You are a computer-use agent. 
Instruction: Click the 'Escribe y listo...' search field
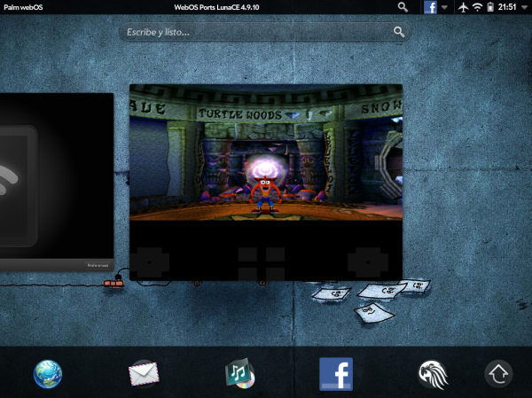tap(257, 33)
